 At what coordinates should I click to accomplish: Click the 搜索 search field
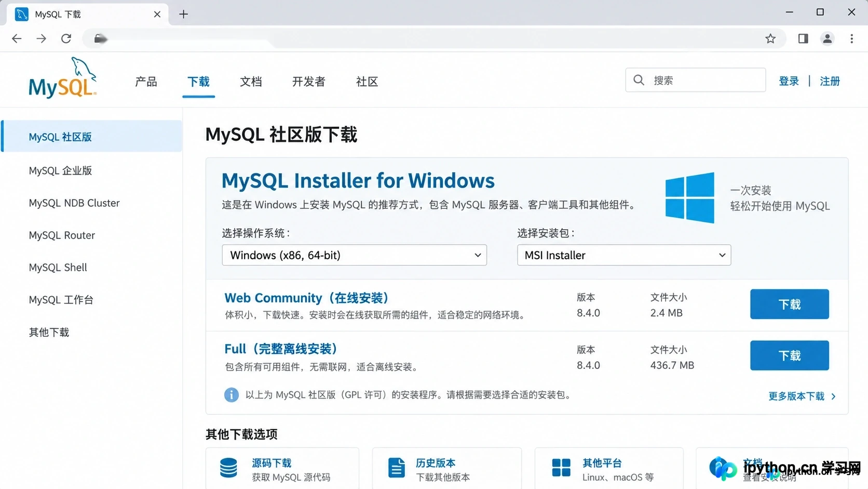point(696,80)
